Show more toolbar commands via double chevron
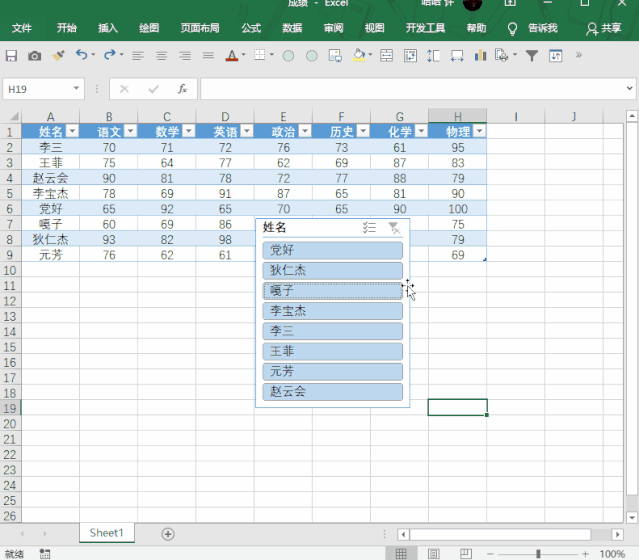 [x=578, y=55]
